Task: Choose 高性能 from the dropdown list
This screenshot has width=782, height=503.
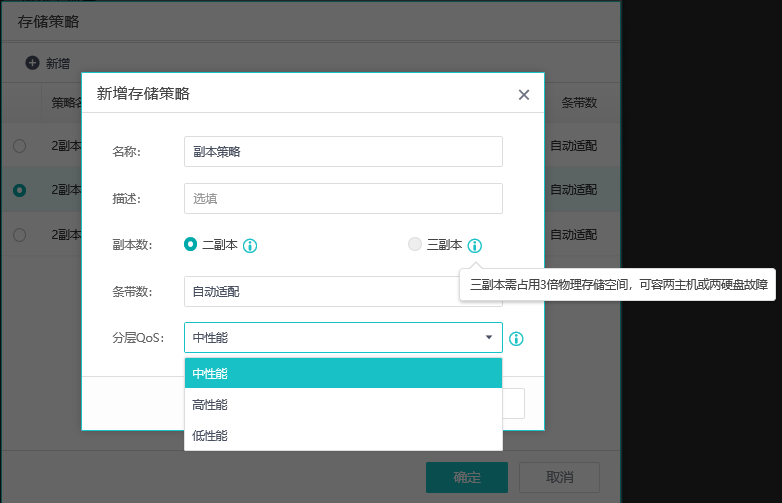Action: pyautogui.click(x=343, y=404)
